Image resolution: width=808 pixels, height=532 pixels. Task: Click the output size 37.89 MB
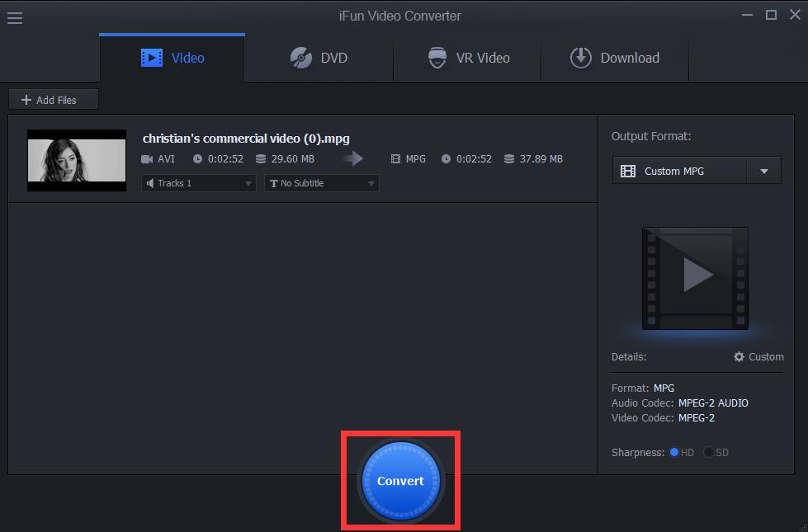click(x=541, y=159)
